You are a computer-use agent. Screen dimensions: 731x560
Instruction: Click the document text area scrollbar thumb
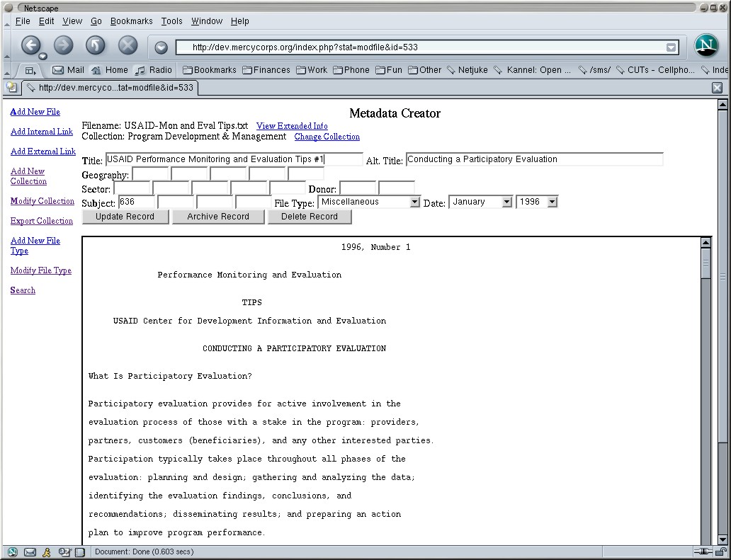[x=705, y=263]
